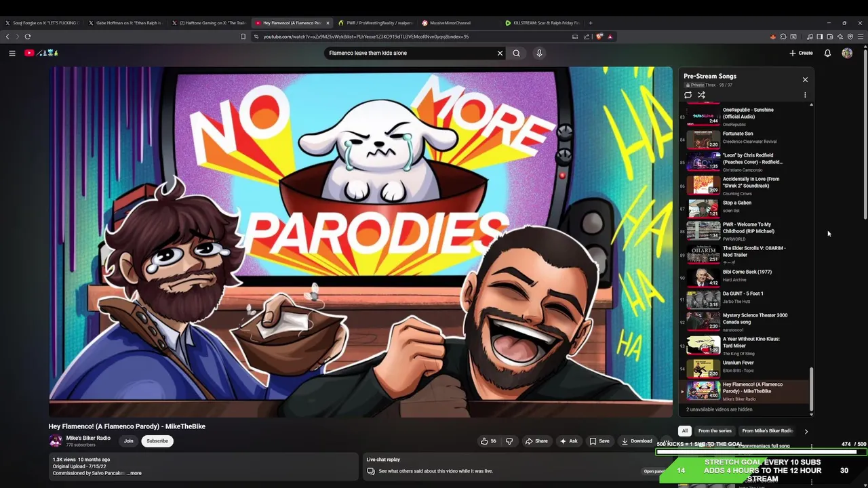Click the Ask button
The width and height of the screenshot is (868, 488).
tap(569, 441)
